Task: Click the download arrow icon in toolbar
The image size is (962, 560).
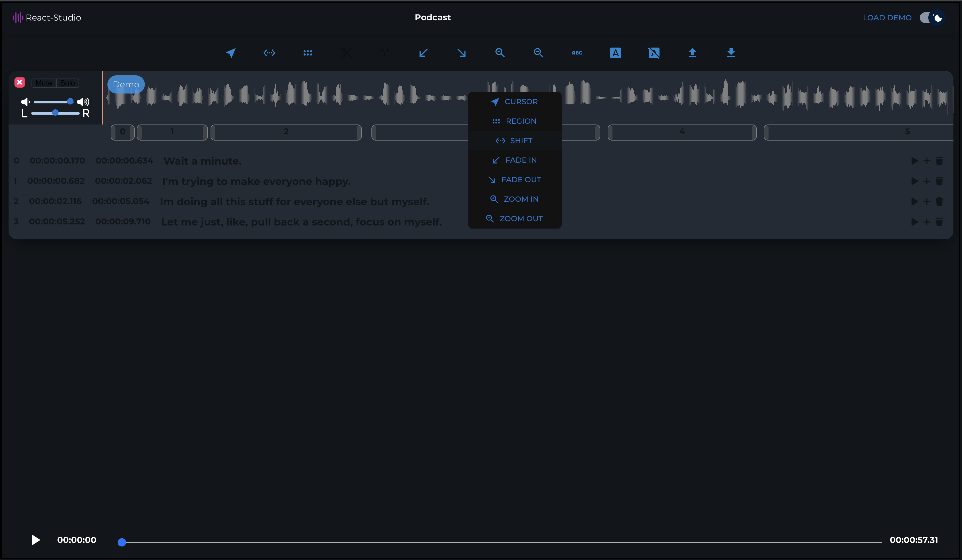Action: [x=731, y=53]
